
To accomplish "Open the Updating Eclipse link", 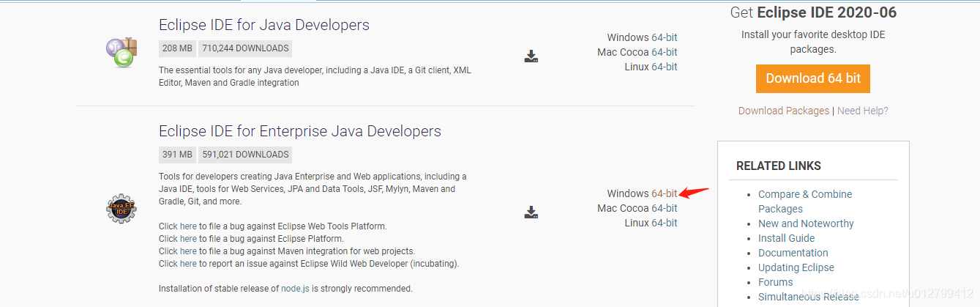I will tap(796, 267).
